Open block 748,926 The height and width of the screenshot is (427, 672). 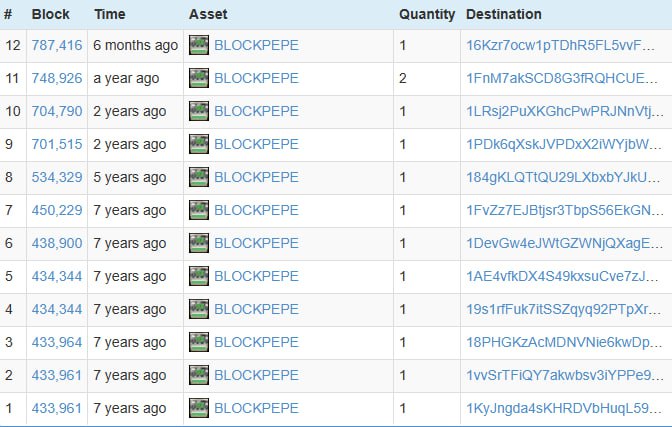(x=57, y=78)
